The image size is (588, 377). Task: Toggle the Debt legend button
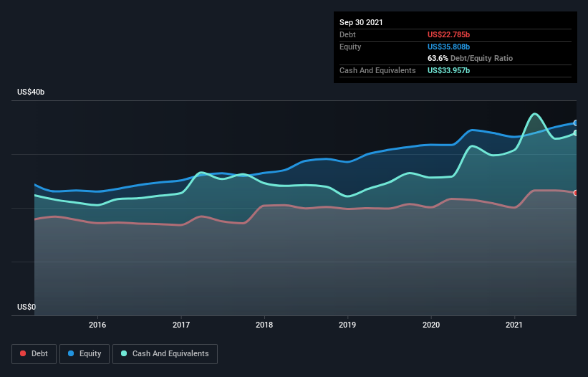tap(34, 354)
